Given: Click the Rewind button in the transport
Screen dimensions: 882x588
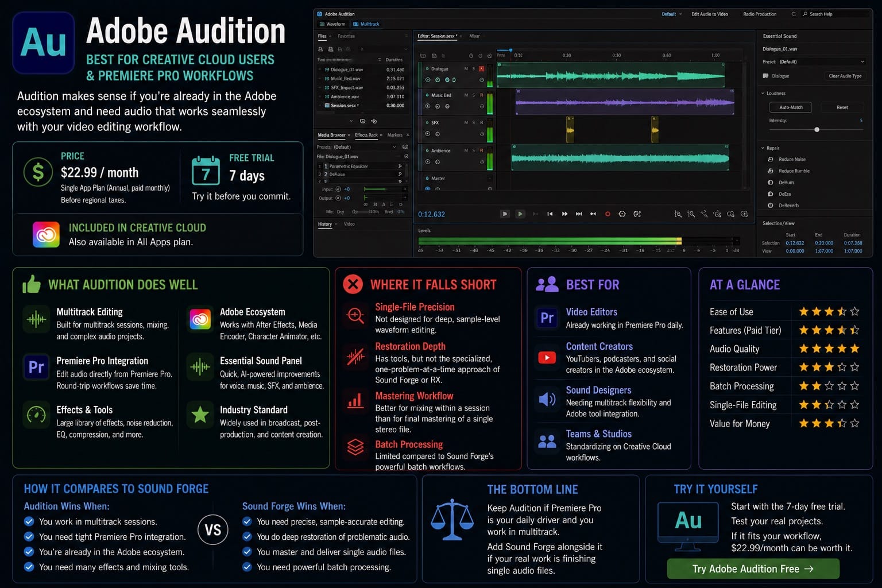Looking at the screenshot, I should pos(550,214).
